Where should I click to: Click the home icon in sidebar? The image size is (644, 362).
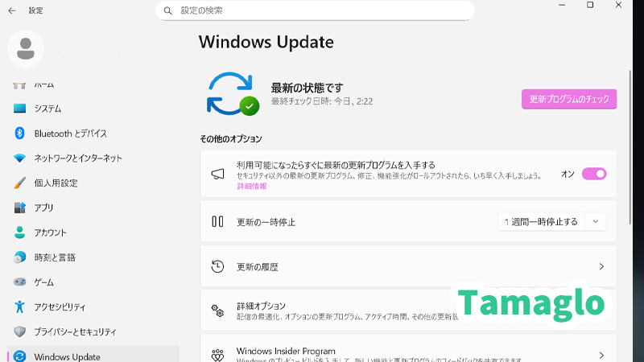click(x=19, y=85)
